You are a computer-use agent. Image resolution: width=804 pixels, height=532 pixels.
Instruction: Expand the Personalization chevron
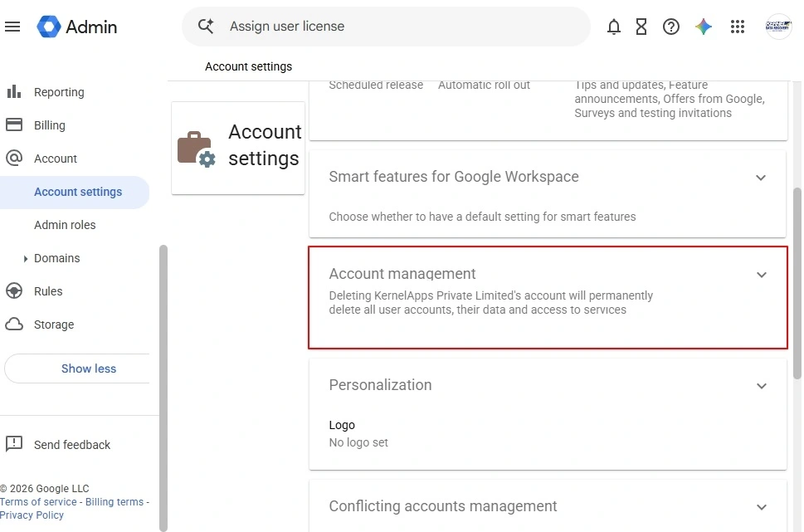[x=762, y=386]
